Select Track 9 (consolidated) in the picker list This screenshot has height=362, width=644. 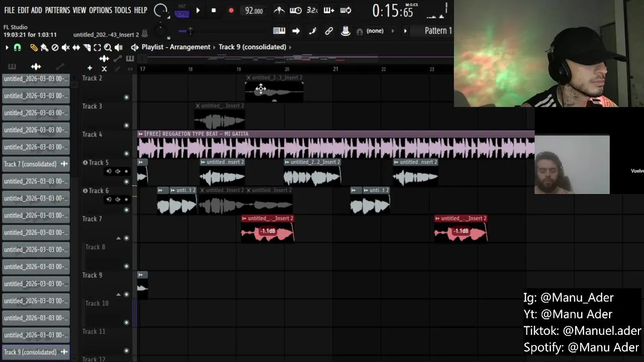[x=36, y=352]
